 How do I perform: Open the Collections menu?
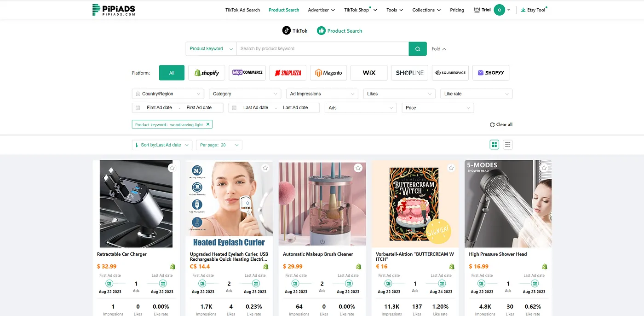[x=426, y=10]
